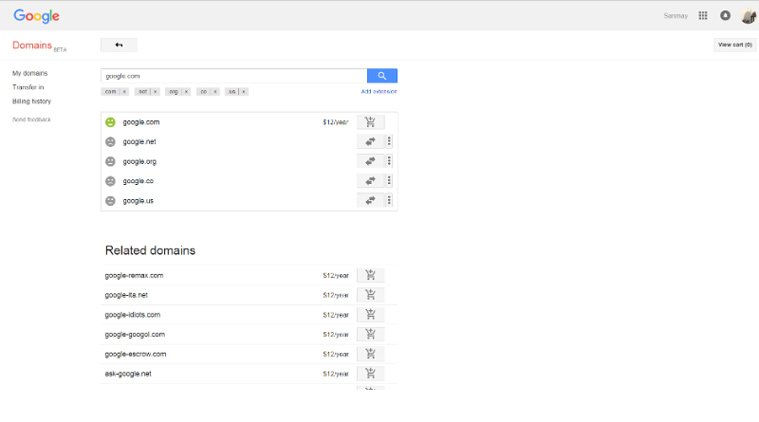Viewport: 759px width, 422px height.
Task: Remove the .org extension chip
Action: click(x=186, y=91)
